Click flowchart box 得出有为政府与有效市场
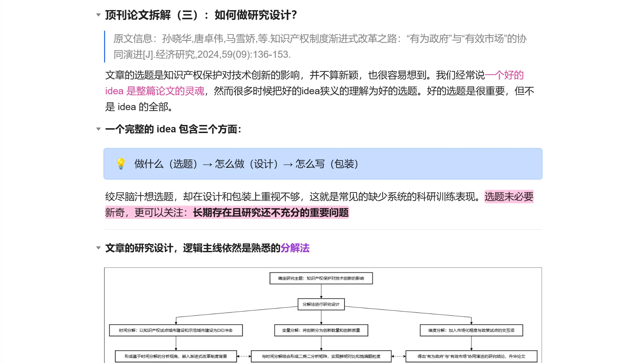The width and height of the screenshot is (644, 363). click(471, 356)
